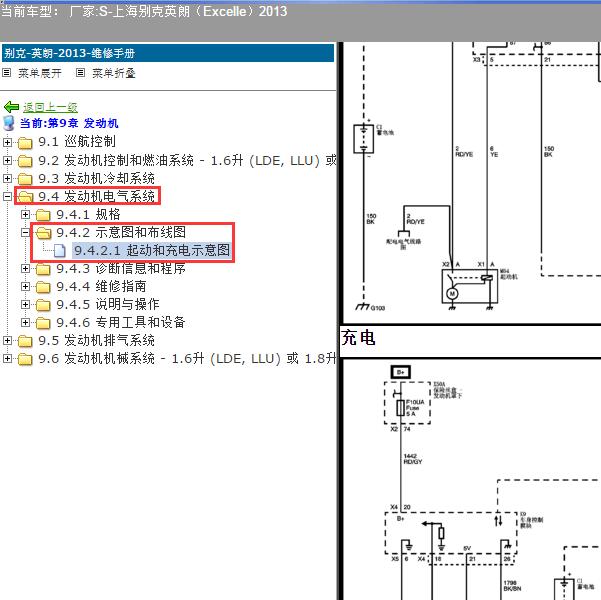This screenshot has height=600, width=601.
Task: Expand the 9.6 发动机机械系统 node
Action: [7, 358]
